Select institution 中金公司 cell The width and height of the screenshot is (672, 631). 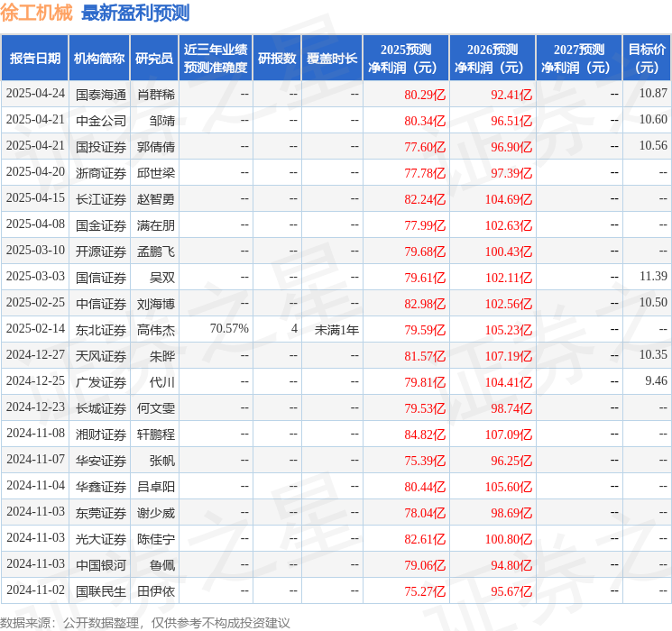[x=101, y=121]
